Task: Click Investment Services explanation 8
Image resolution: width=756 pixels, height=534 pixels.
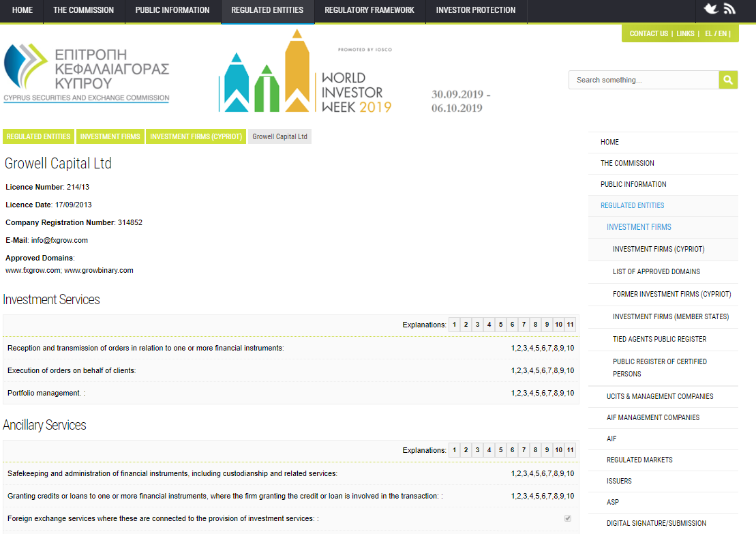Action: coord(535,324)
